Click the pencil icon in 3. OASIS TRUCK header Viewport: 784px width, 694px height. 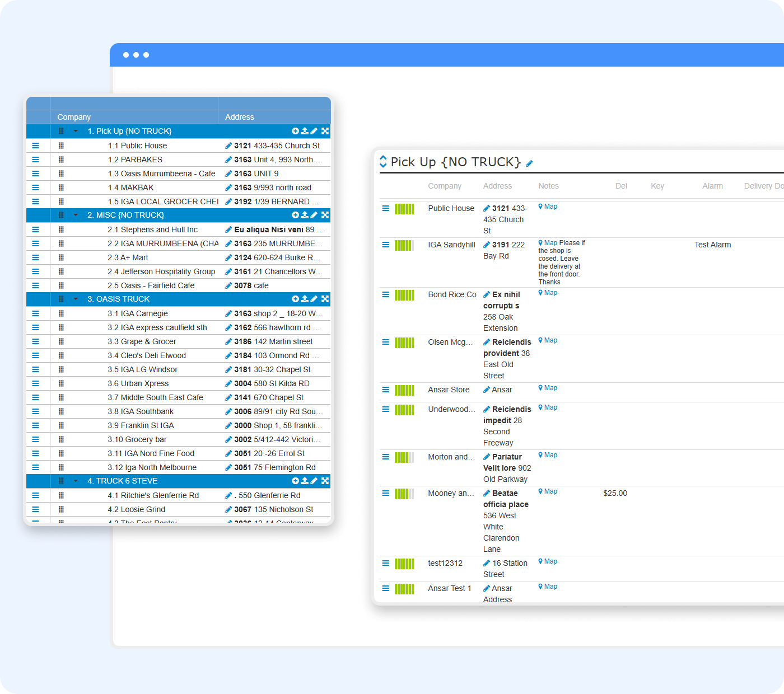314,299
